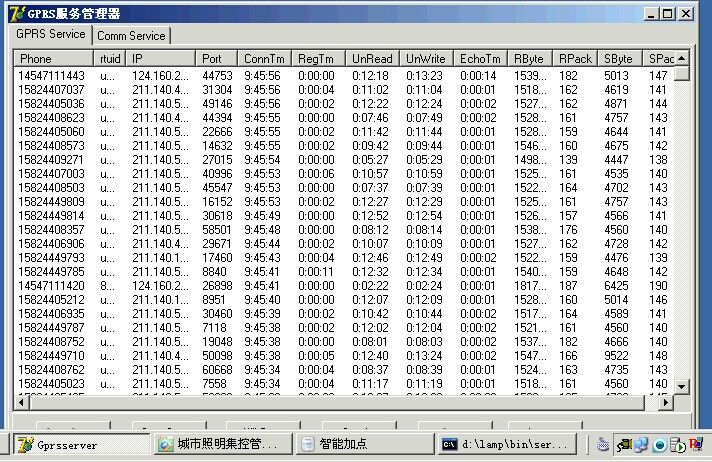
Task: Open the d:\lamp\bin\ser console window
Action: 507,443
